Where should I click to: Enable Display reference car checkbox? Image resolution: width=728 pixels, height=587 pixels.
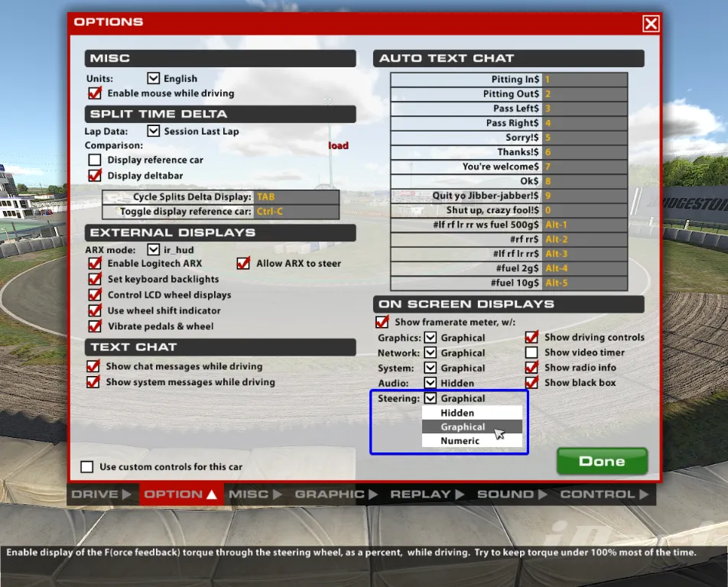tap(95, 160)
